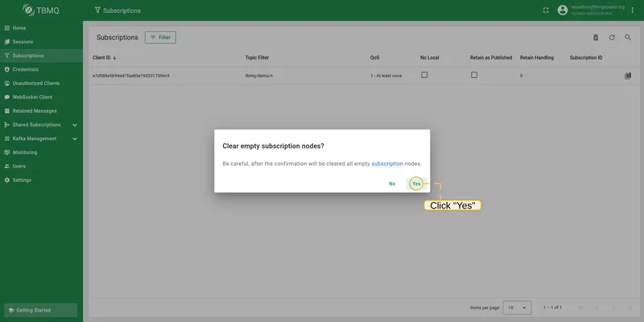Confirm by clicking Yes

(x=416, y=184)
